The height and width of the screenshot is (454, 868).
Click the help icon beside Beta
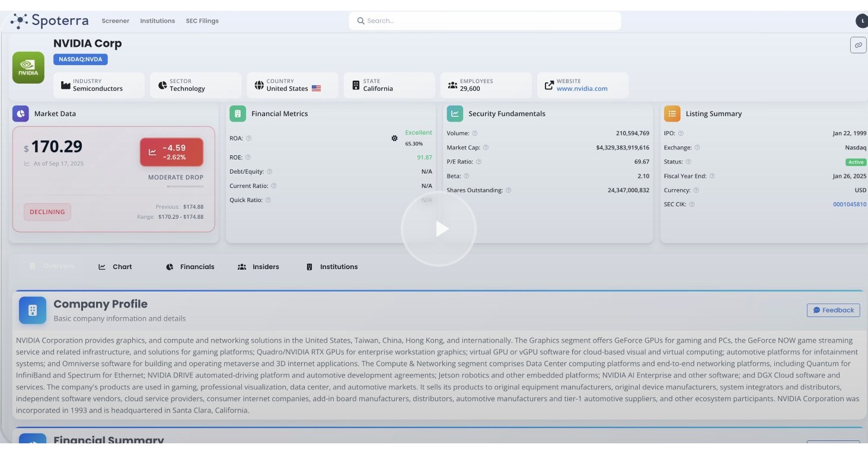click(x=466, y=176)
